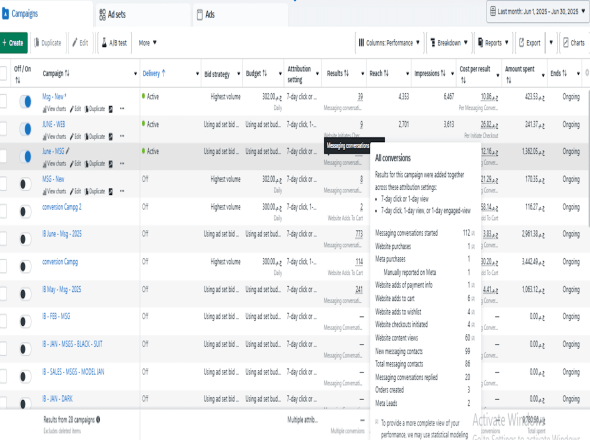Click the Edit toolbar button
This screenshot has height=440, width=590.
tap(80, 43)
